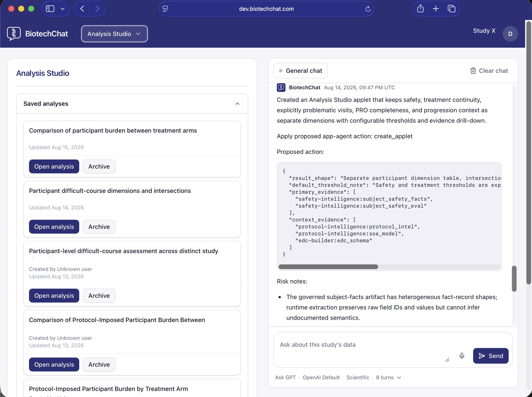Click the microphone voice input icon
The width and height of the screenshot is (532, 397).
462,356
